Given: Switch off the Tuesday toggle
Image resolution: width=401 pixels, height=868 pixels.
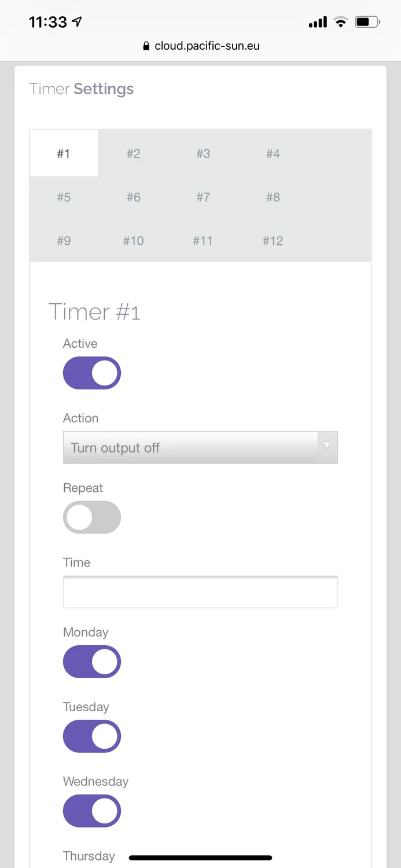Looking at the screenshot, I should coord(92,736).
